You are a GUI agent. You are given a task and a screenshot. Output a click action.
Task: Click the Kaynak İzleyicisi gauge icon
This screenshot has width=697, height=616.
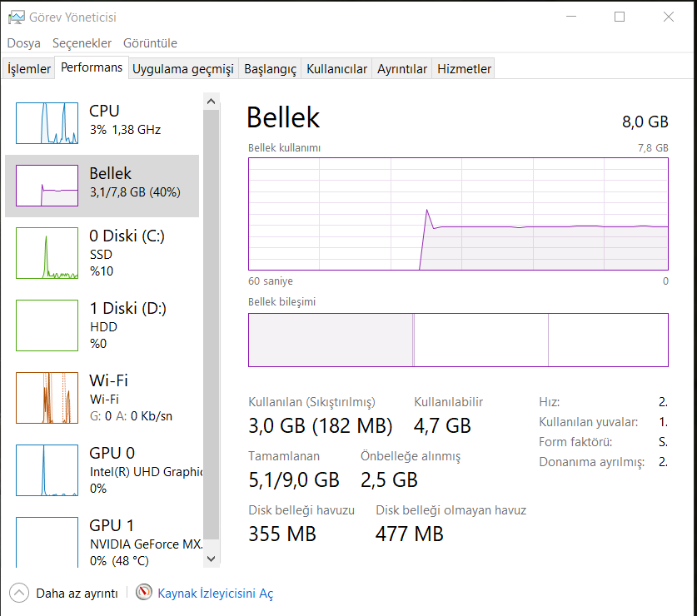[145, 593]
